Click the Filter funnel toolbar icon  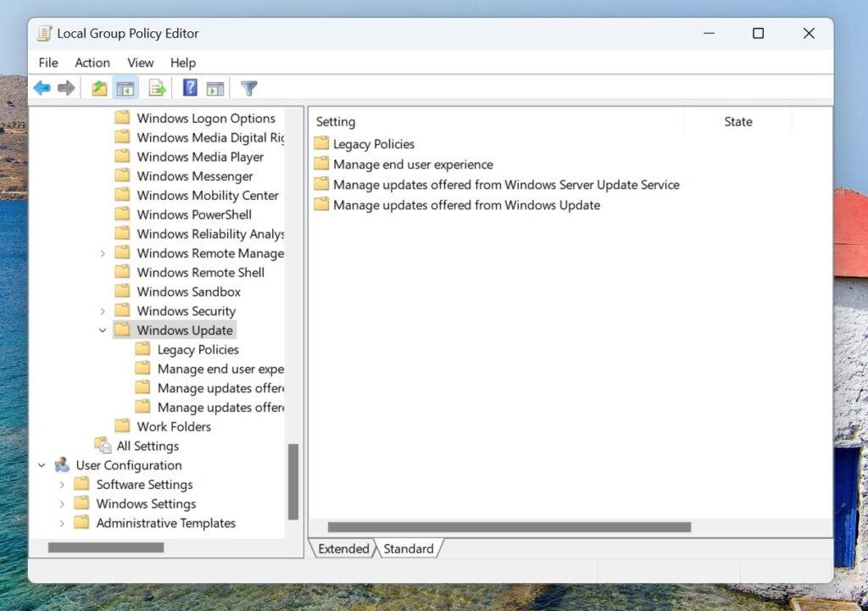pos(249,88)
